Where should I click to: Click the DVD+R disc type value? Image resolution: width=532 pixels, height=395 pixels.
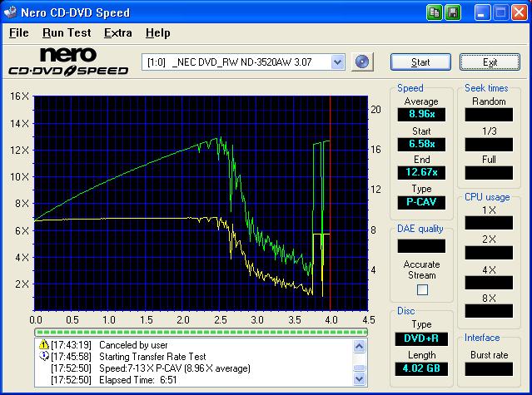pos(421,338)
